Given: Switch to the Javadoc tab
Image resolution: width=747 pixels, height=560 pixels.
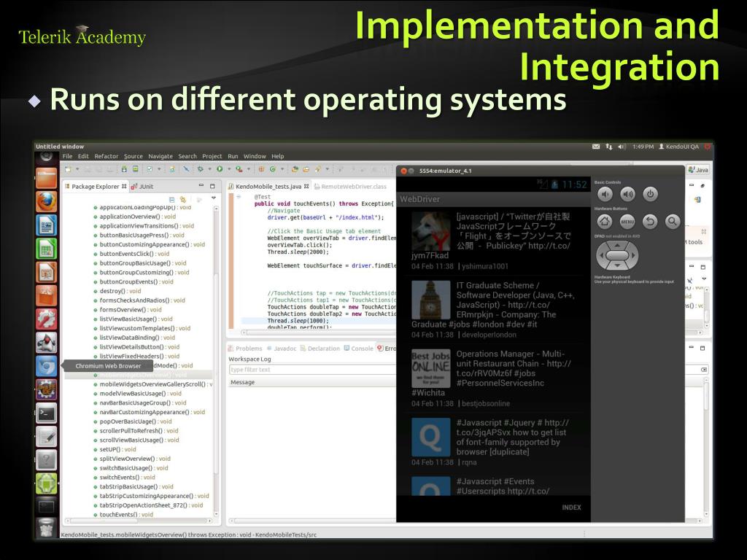Looking at the screenshot, I should pos(281,349).
